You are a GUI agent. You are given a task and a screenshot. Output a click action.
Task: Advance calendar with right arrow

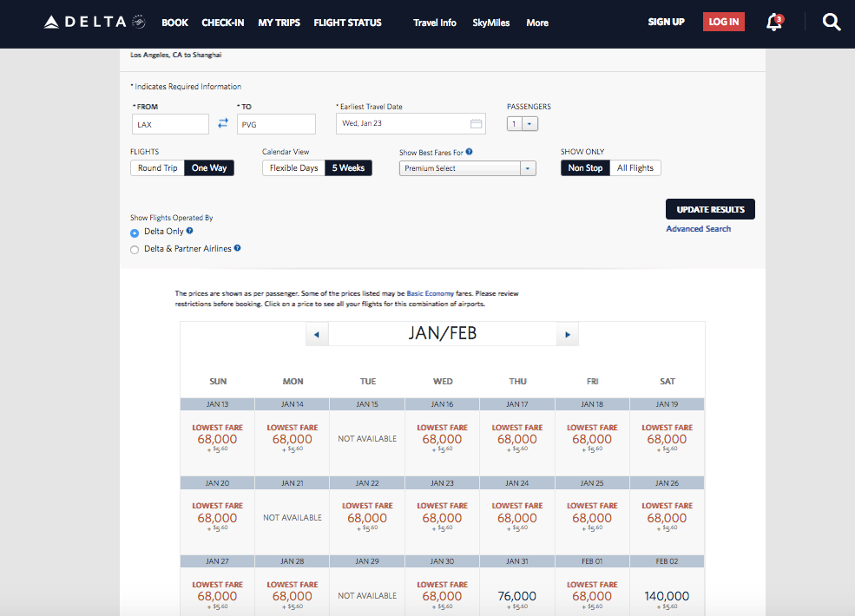[x=567, y=334]
